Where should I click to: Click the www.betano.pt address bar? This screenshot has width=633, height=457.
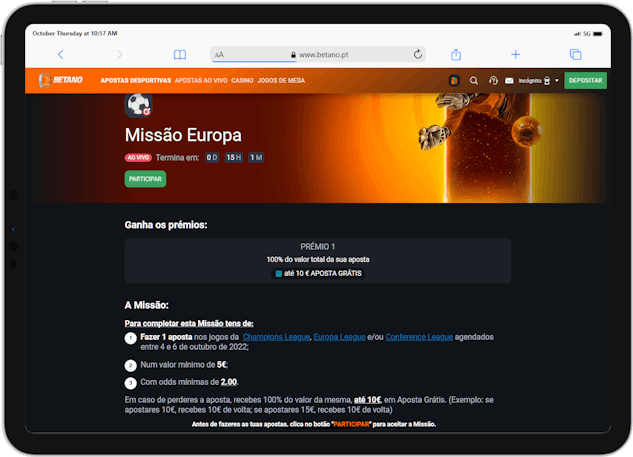pyautogui.click(x=318, y=55)
